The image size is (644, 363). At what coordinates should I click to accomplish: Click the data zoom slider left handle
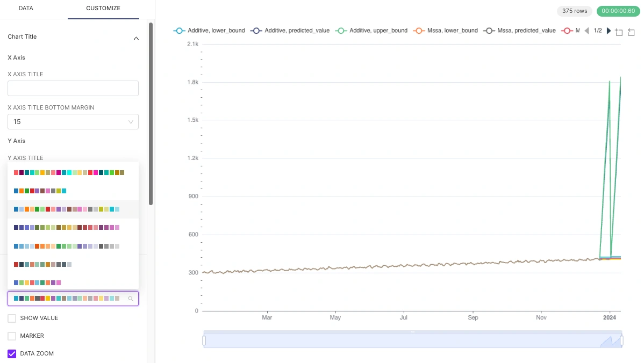(204, 340)
